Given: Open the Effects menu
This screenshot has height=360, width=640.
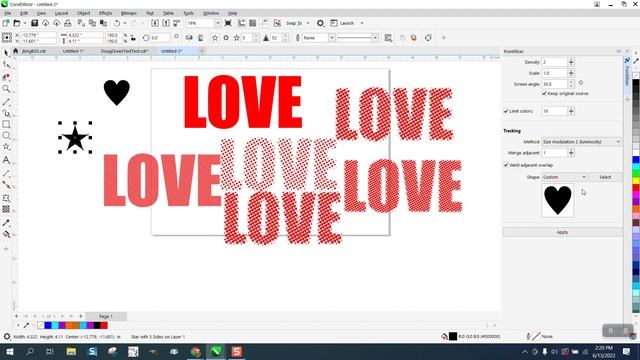Looking at the screenshot, I should (106, 13).
